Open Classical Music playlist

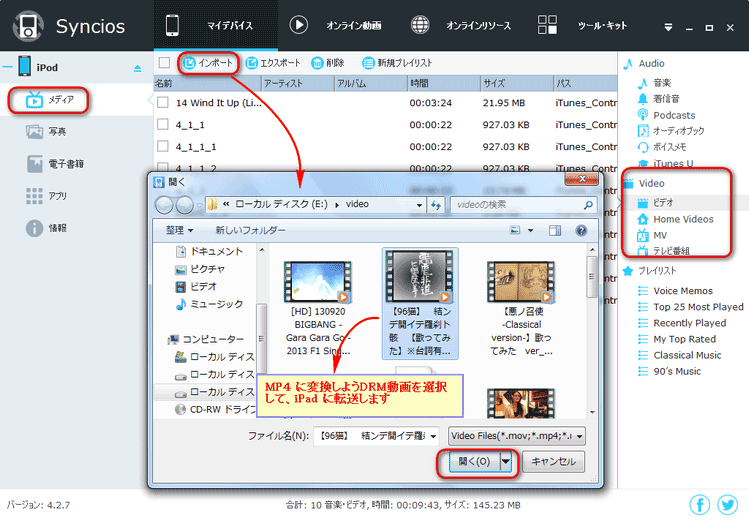click(x=680, y=355)
